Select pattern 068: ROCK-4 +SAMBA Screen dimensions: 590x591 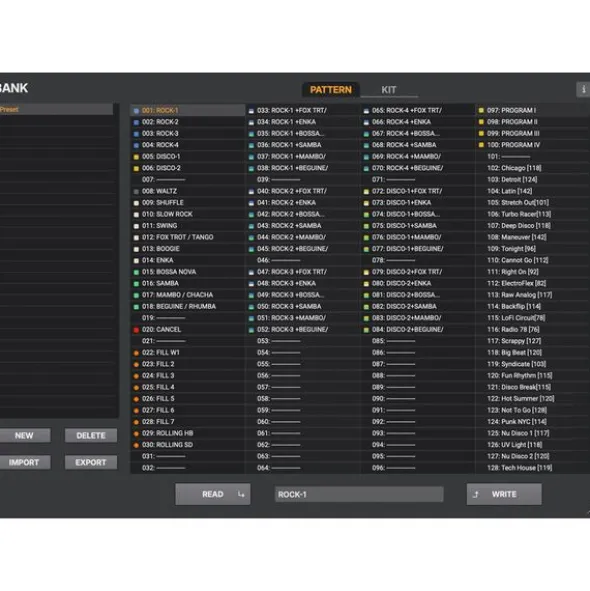point(418,145)
